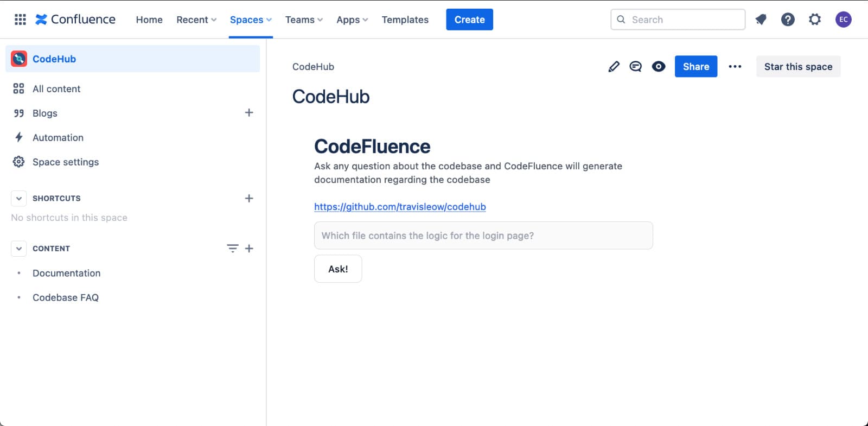This screenshot has width=868, height=426.
Task: Open the help question mark icon
Action: (788, 20)
